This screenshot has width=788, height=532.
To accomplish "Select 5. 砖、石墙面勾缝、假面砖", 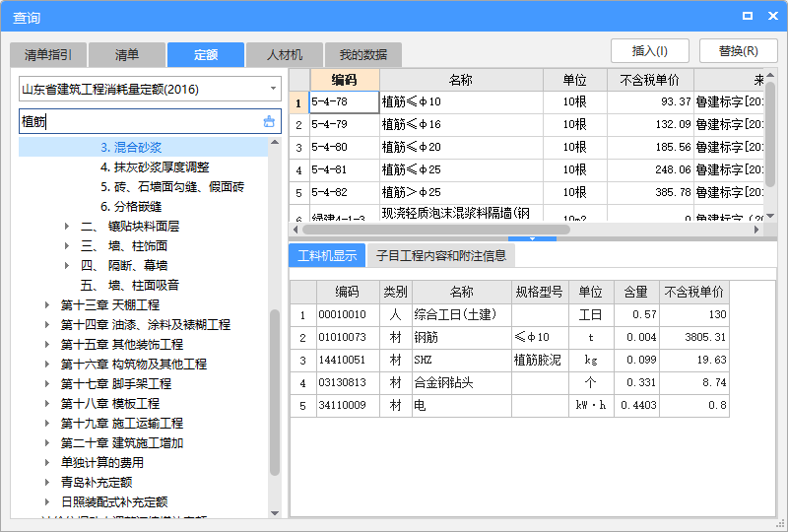I will [x=172, y=187].
